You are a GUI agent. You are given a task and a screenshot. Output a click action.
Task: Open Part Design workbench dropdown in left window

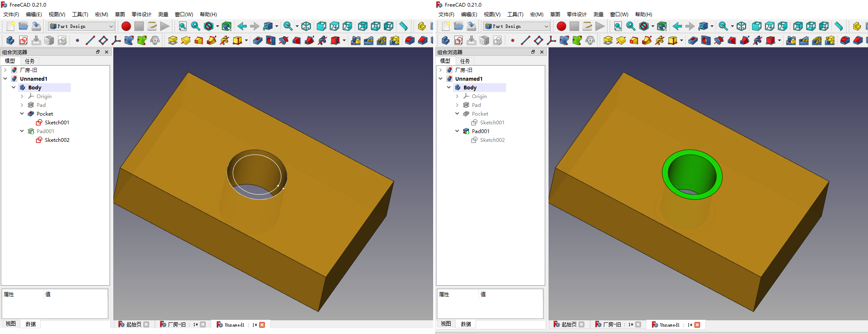[x=81, y=26]
